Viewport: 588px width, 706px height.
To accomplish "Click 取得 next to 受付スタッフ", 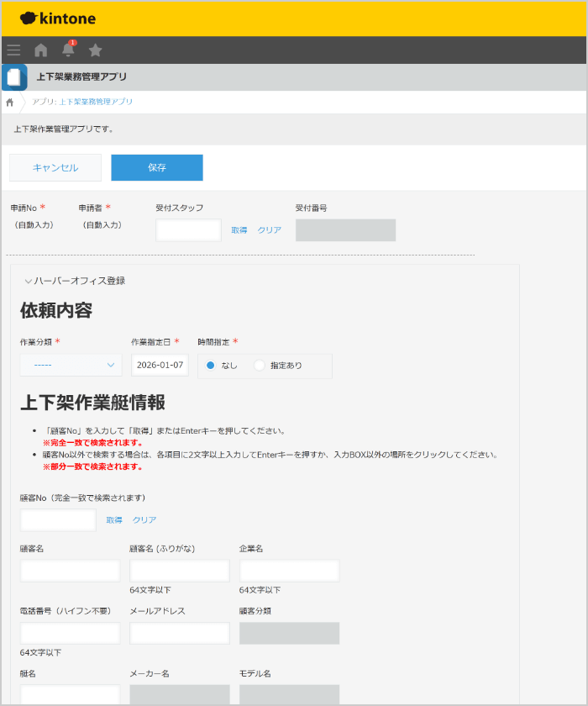I will pos(239,230).
